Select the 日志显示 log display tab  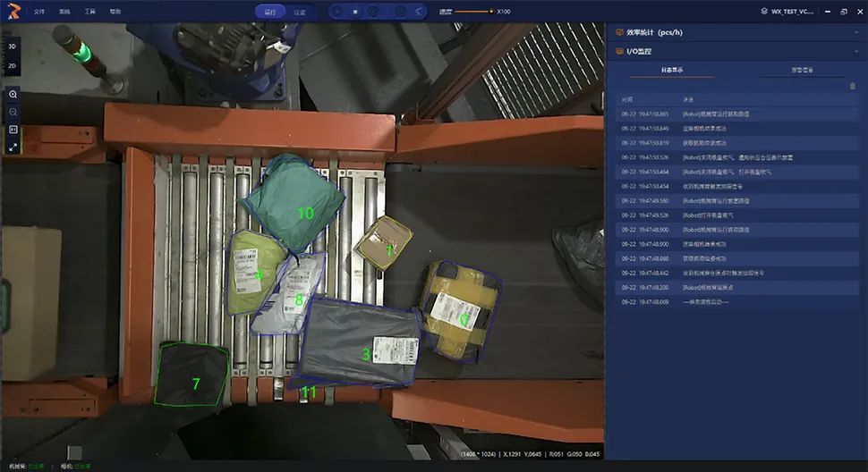coord(672,70)
